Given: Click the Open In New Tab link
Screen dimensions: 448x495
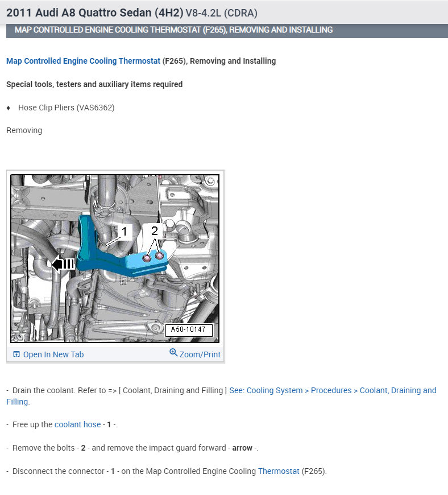Looking at the screenshot, I should tap(53, 354).
